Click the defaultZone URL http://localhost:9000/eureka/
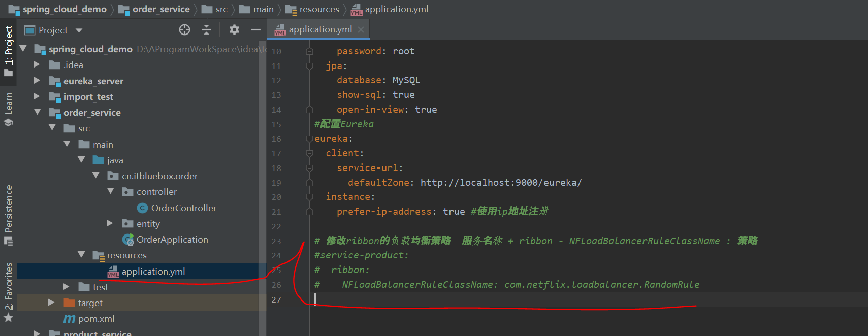Viewport: 868px width, 336px height. click(x=501, y=183)
